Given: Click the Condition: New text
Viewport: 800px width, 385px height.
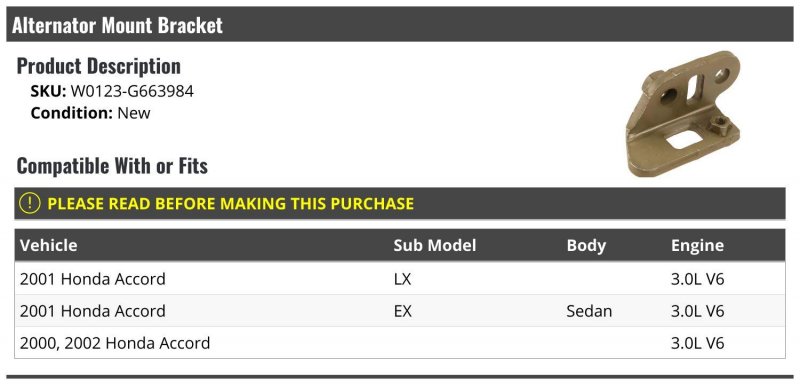Looking at the screenshot, I should (x=90, y=113).
